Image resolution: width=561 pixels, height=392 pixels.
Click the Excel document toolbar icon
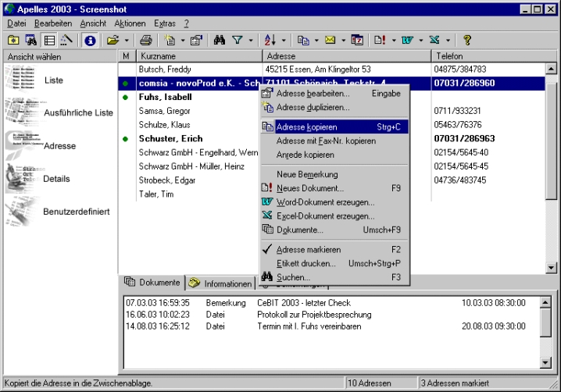(x=434, y=40)
